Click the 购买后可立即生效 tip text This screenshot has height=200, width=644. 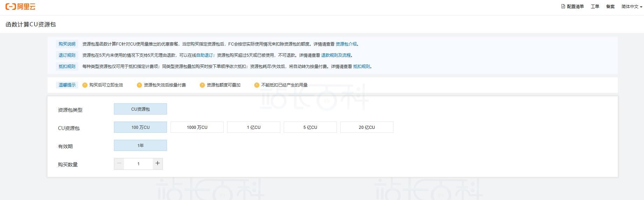(106, 85)
